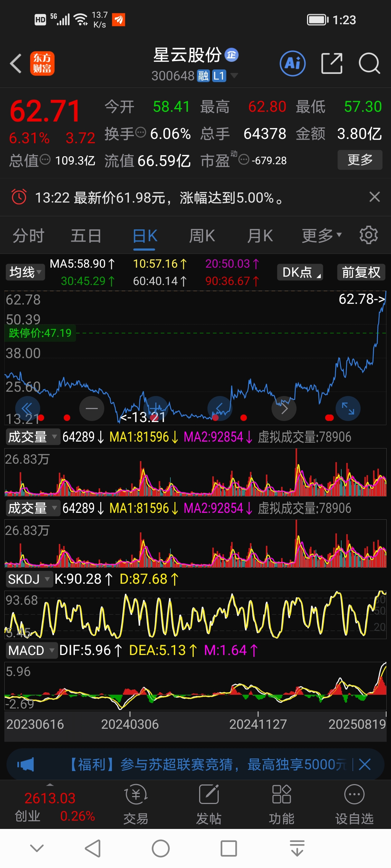Screen dimensions: 391x868
Task: Zoom out chart with minus button
Action: 92,409
